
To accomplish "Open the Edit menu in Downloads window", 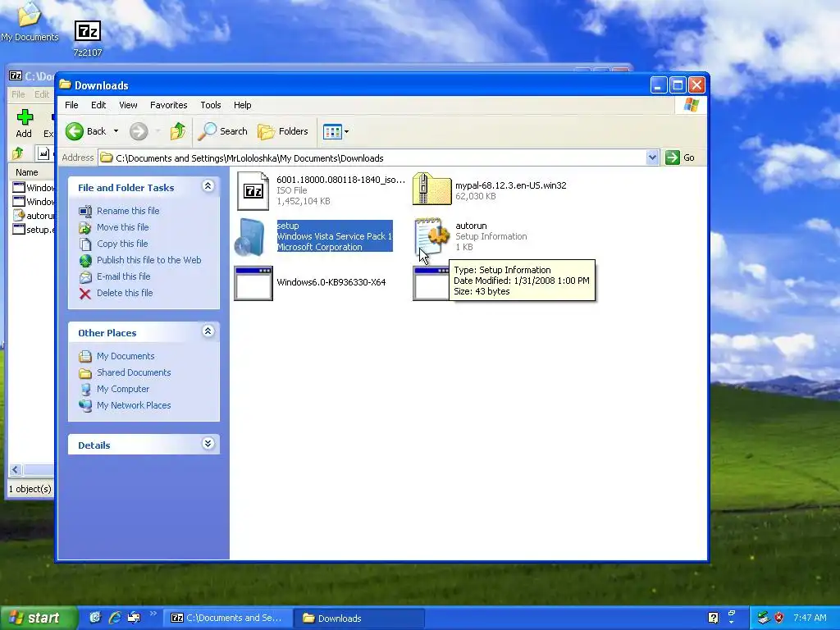I will (98, 105).
